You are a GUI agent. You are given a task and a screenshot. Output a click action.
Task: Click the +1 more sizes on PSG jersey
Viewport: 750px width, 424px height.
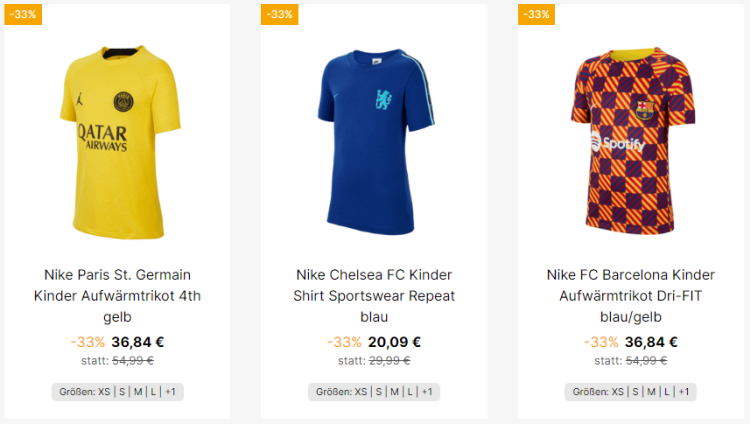pyautogui.click(x=171, y=392)
